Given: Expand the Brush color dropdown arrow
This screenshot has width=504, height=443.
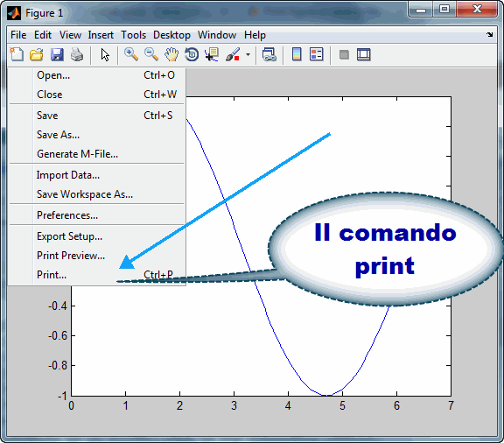Looking at the screenshot, I should [248, 54].
